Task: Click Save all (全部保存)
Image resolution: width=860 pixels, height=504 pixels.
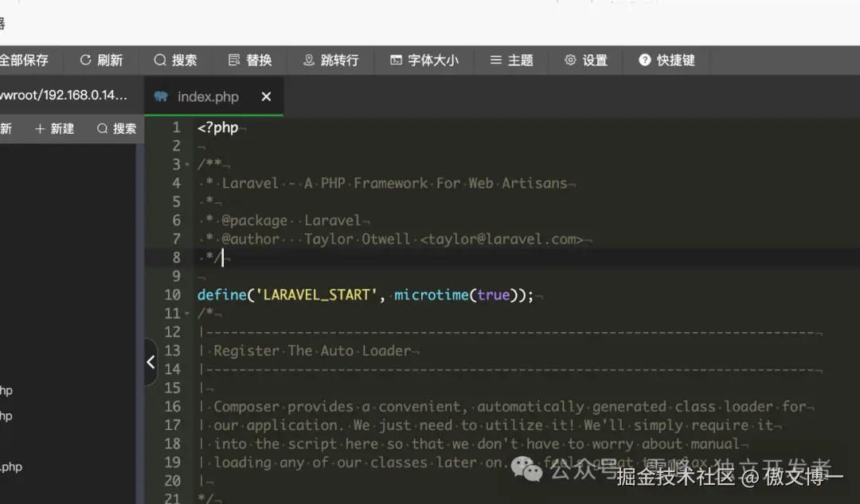Action: [x=24, y=61]
